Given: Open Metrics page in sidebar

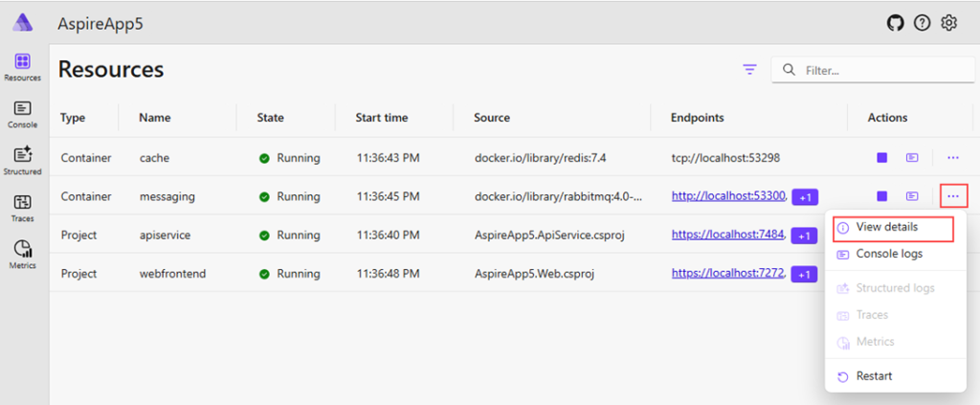Looking at the screenshot, I should pyautogui.click(x=23, y=254).
